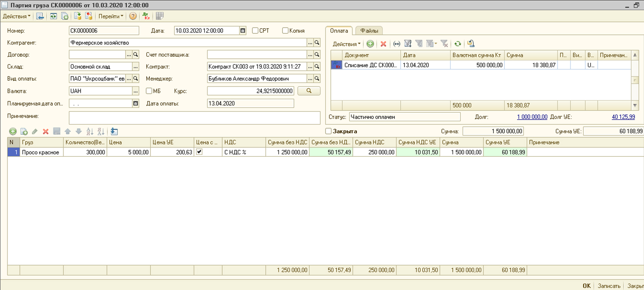
Task: Open selection list for Валюта field
Action: pos(135,91)
